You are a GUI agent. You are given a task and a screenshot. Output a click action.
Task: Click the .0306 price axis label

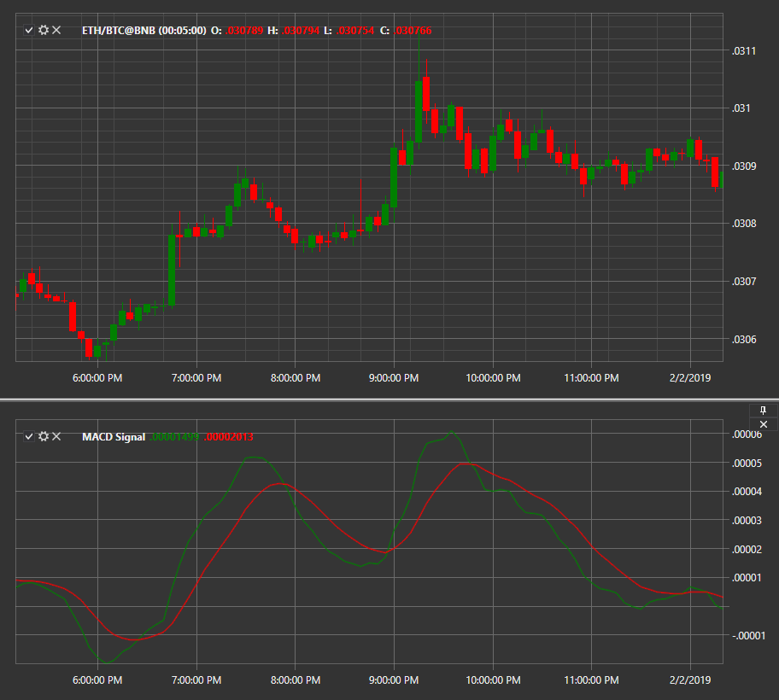(744, 340)
